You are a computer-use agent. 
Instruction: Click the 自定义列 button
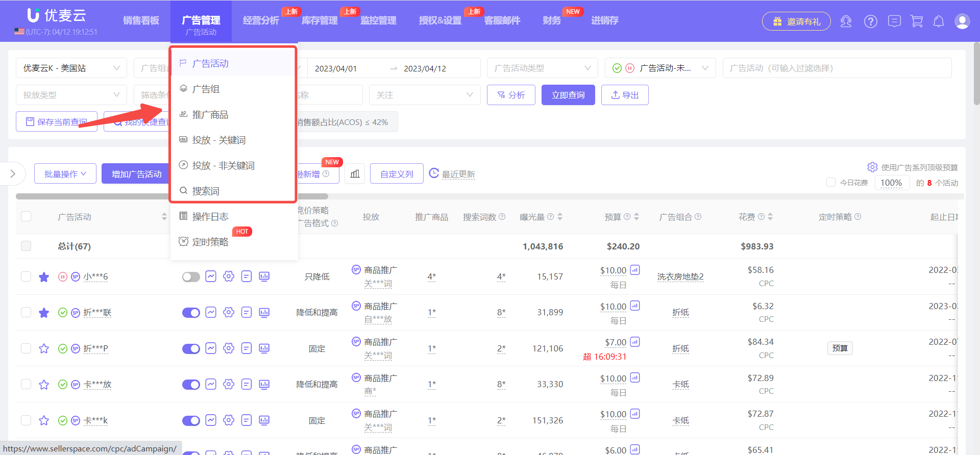tap(397, 174)
